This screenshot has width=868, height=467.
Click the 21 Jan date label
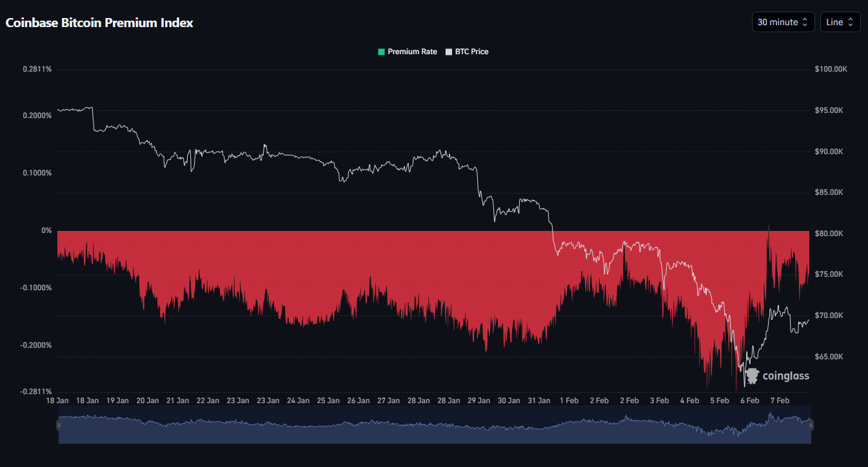[x=177, y=401]
